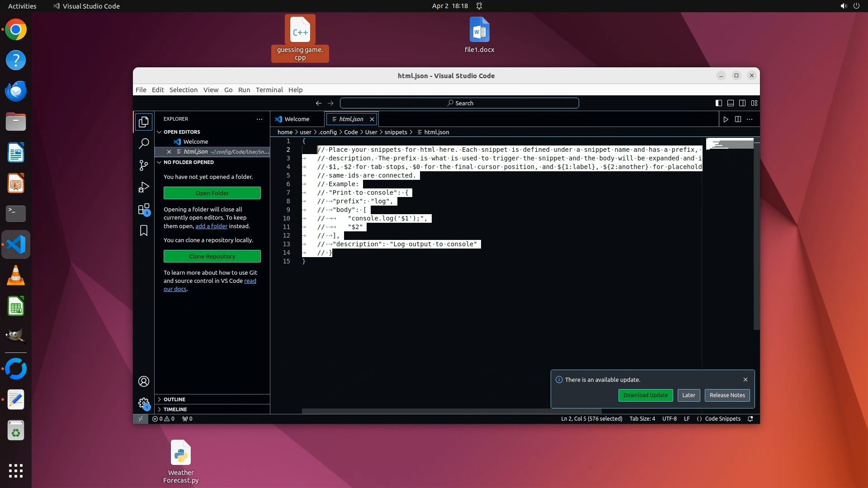This screenshot has height=488, width=868.
Task: Click the Run play icon in editor toolbar
Action: [x=726, y=119]
